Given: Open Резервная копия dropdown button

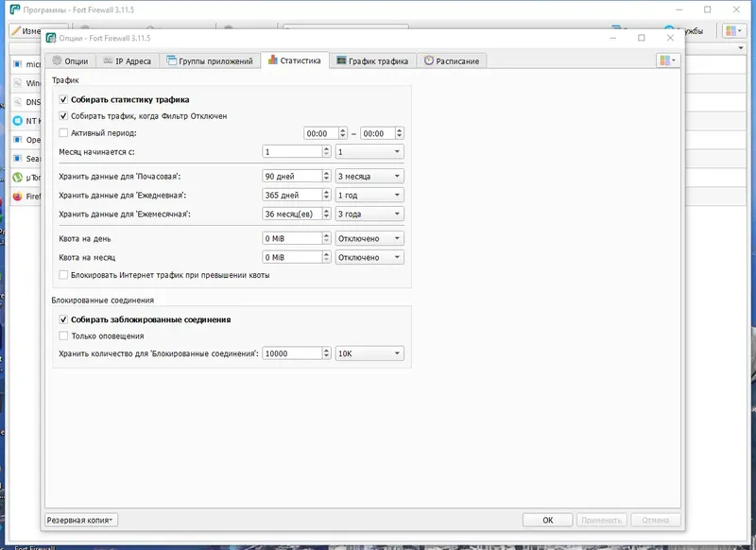Looking at the screenshot, I should tap(81, 520).
